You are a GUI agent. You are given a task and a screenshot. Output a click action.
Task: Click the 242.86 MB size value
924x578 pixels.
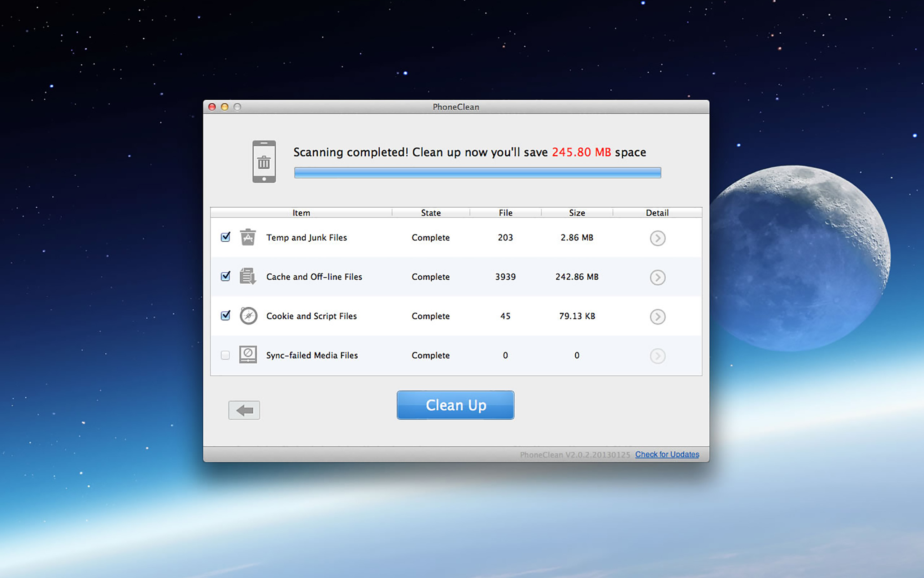coord(577,277)
